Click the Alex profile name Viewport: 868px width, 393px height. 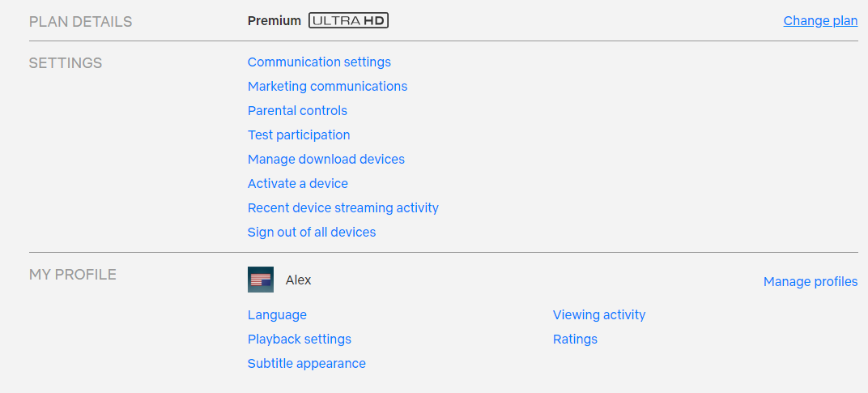click(x=299, y=280)
